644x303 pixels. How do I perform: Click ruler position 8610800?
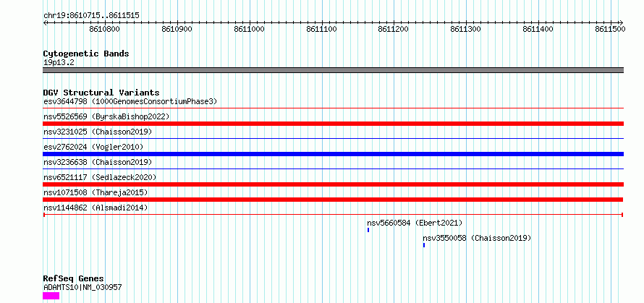coord(105,29)
